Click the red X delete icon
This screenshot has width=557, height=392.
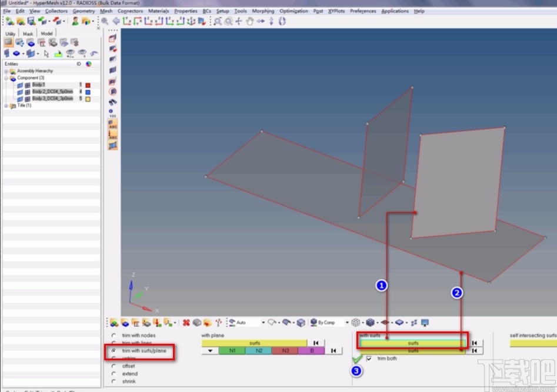tap(186, 323)
